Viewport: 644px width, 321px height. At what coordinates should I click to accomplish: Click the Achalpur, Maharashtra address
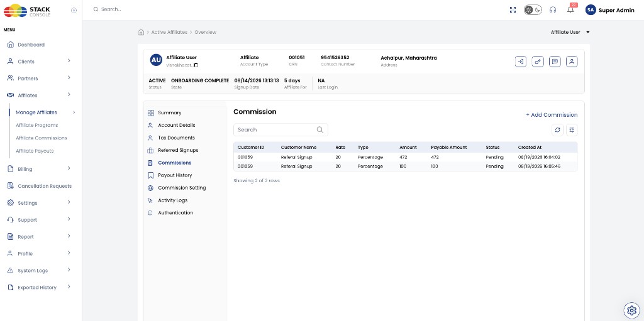tap(409, 58)
